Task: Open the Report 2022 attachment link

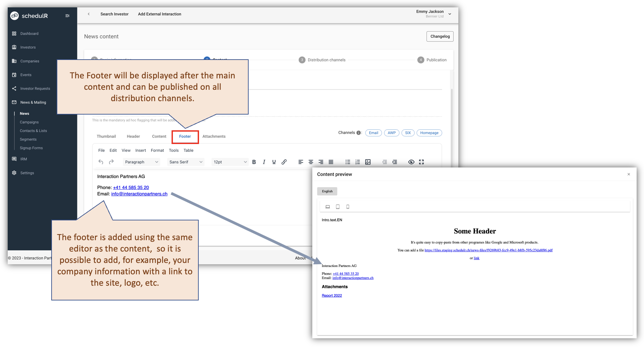Action: tap(331, 295)
